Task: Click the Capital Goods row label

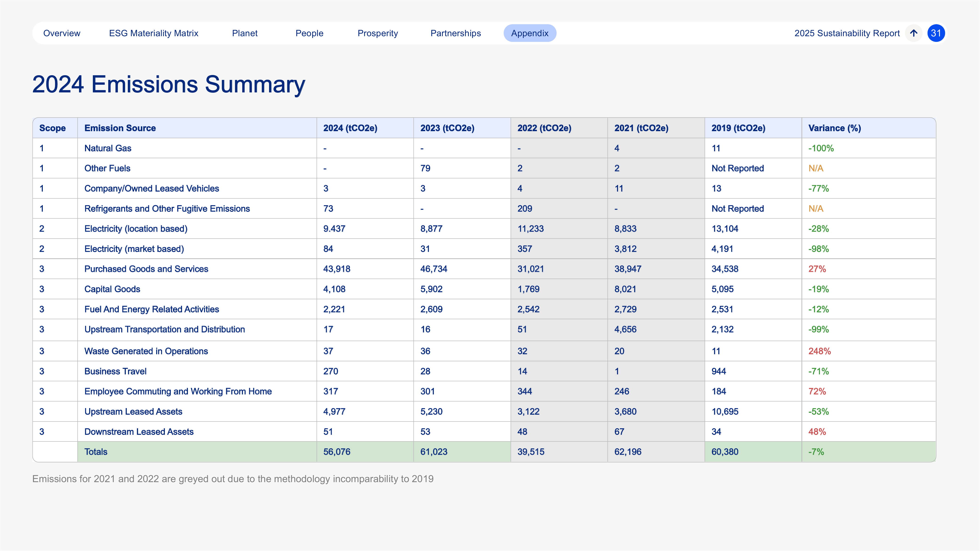Action: (x=112, y=289)
